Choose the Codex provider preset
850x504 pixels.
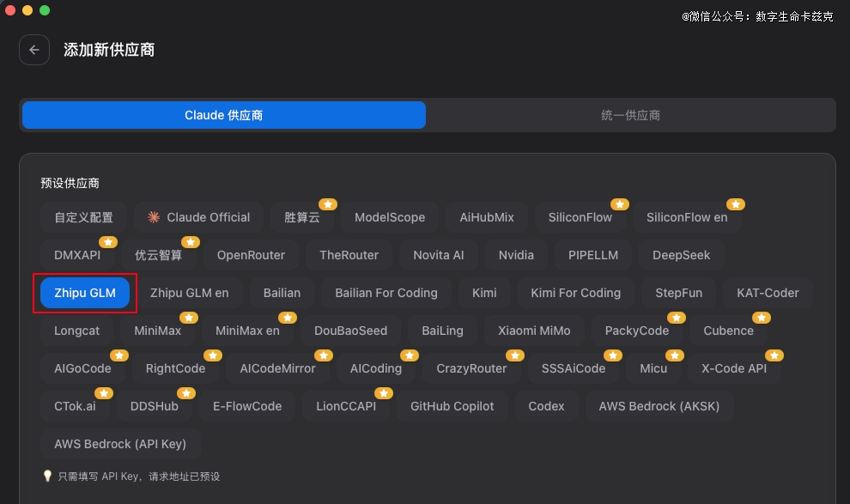(546, 406)
